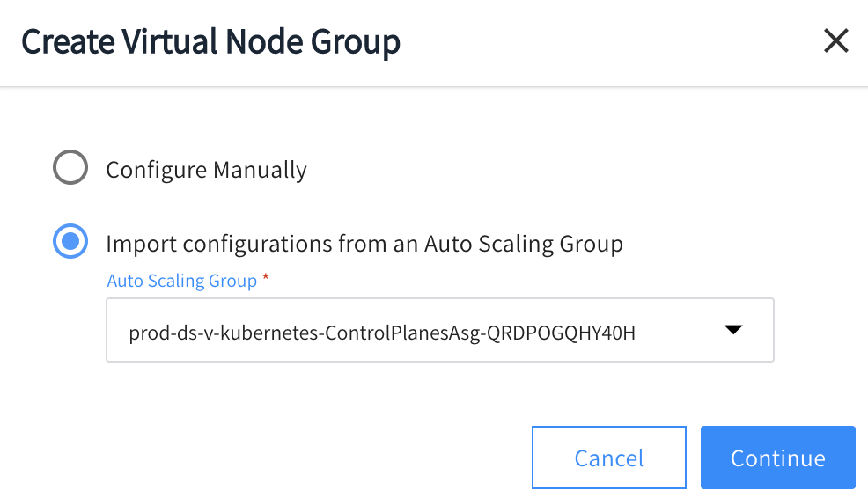Select the Configure Manually radio button
Screen dimensions: 868x498
tap(70, 168)
